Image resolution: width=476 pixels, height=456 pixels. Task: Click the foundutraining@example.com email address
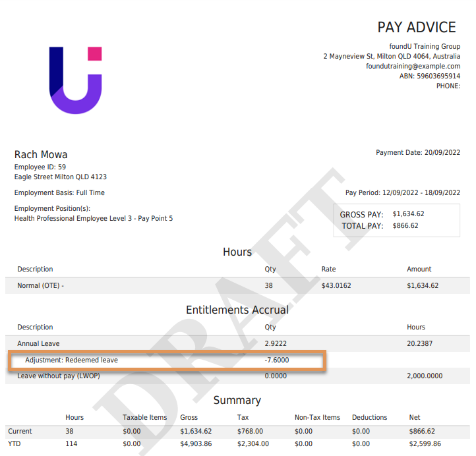(x=413, y=67)
